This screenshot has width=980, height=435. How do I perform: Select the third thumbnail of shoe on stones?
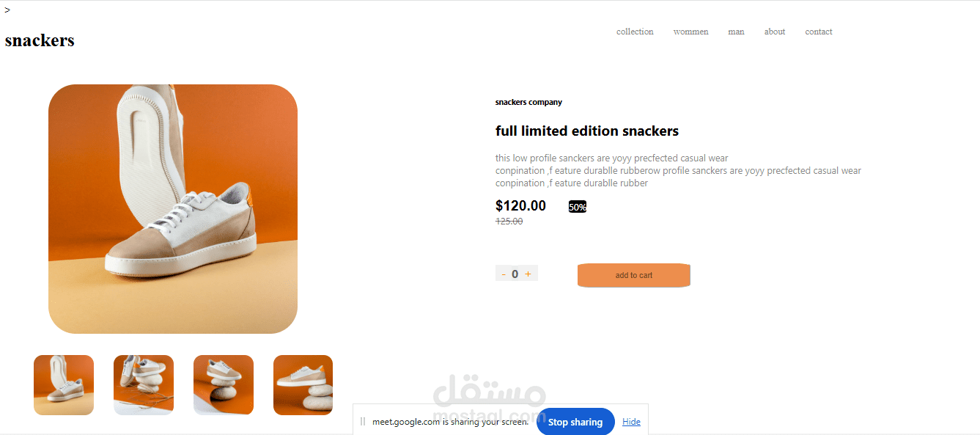pos(224,385)
